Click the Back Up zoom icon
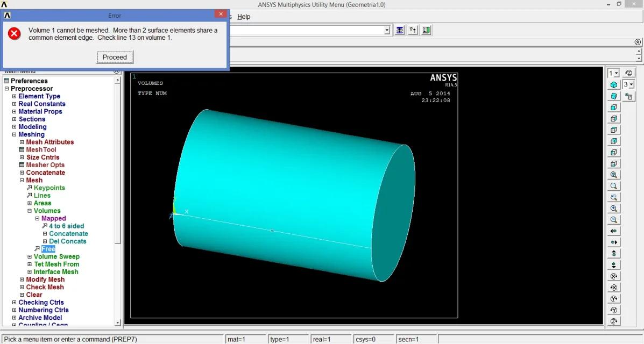The image size is (644, 344). point(614,197)
